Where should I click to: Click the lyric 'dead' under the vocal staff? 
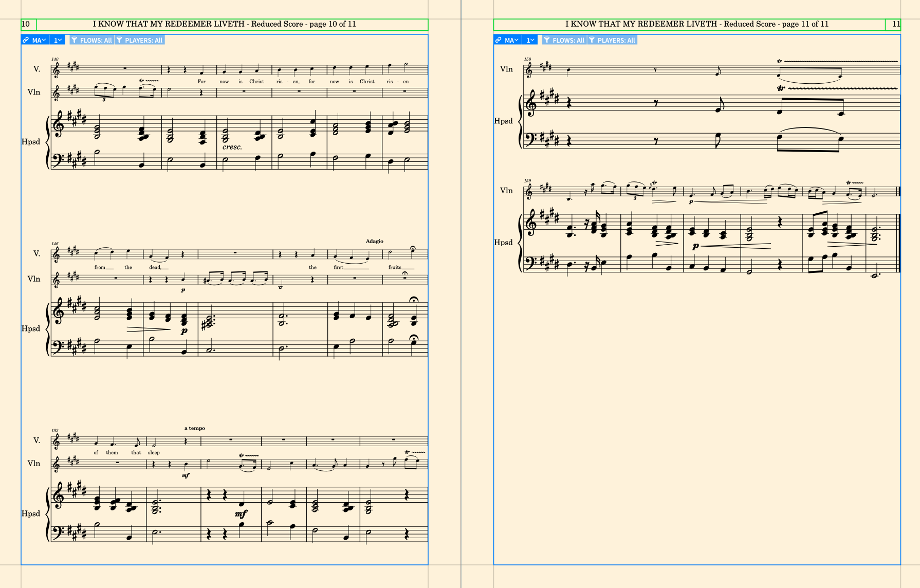[x=155, y=267]
